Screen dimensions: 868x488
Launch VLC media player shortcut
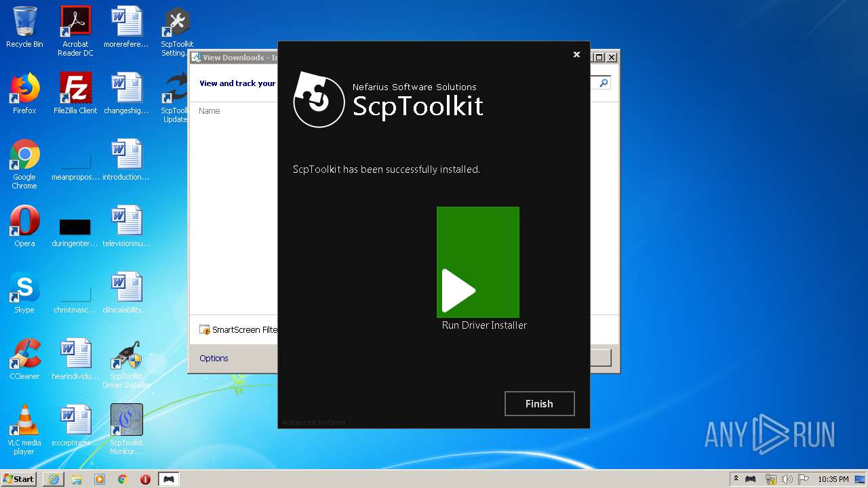click(x=24, y=430)
